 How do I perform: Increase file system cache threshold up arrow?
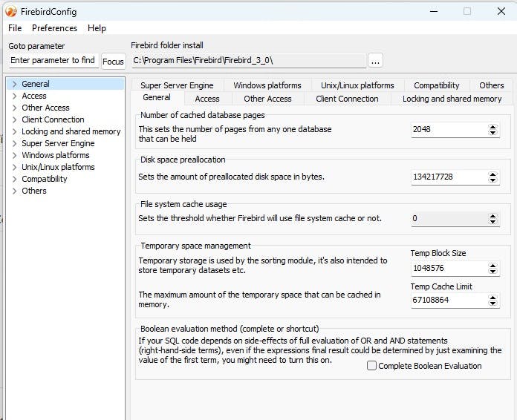tap(492, 216)
